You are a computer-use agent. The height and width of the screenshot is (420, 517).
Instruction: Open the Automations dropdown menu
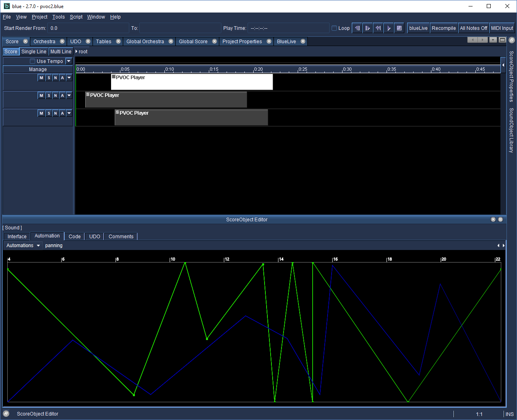coord(23,246)
